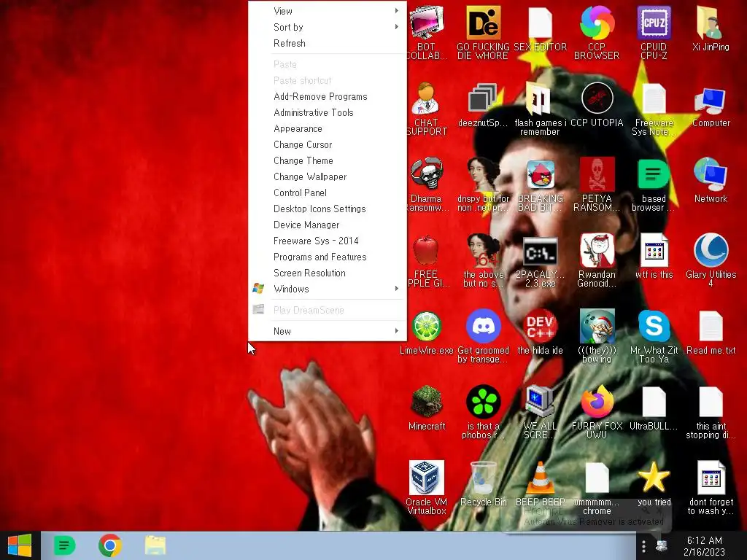The image size is (747, 560).
Task: Choose Administrative Tools from the menu
Action: pyautogui.click(x=328, y=113)
